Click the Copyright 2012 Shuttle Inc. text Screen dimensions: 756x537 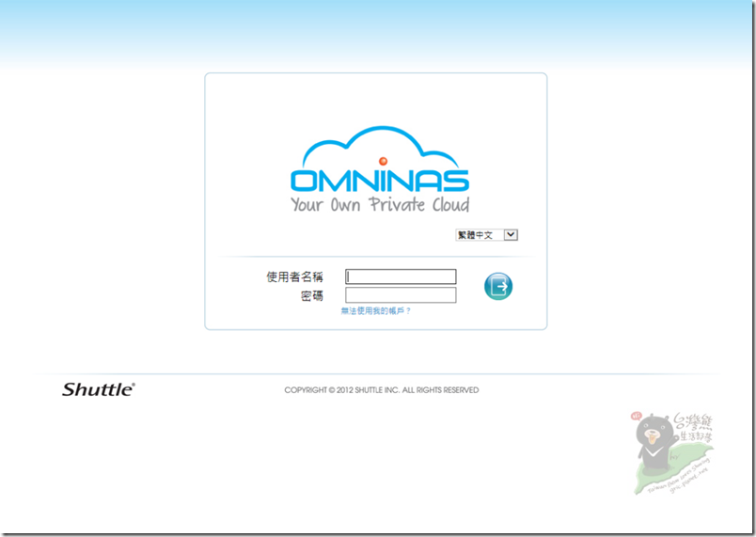(382, 390)
